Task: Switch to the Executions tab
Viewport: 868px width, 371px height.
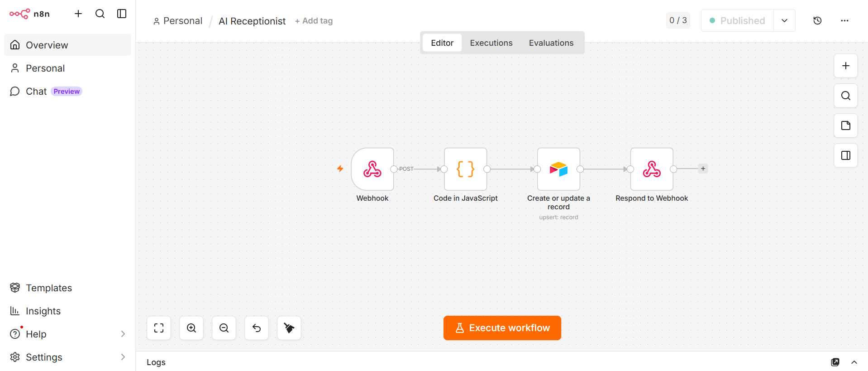Action: tap(491, 43)
